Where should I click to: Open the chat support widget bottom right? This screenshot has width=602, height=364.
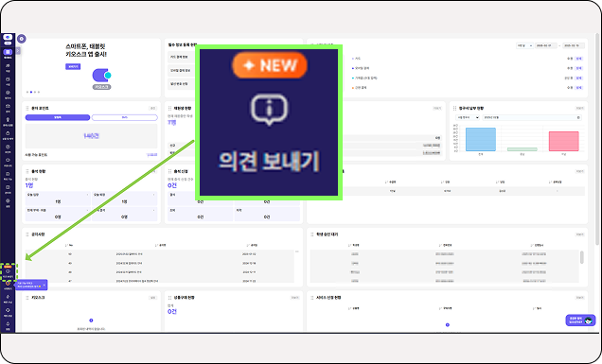[580, 320]
